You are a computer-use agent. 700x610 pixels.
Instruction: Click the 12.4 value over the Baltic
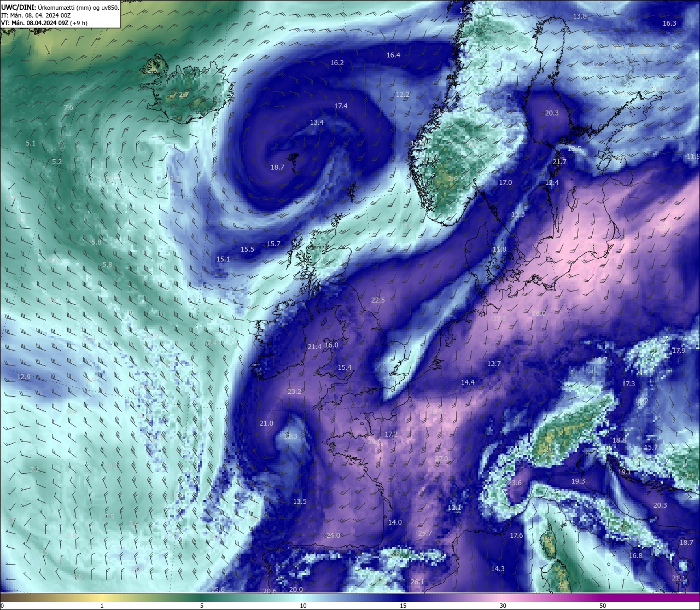[x=552, y=183]
